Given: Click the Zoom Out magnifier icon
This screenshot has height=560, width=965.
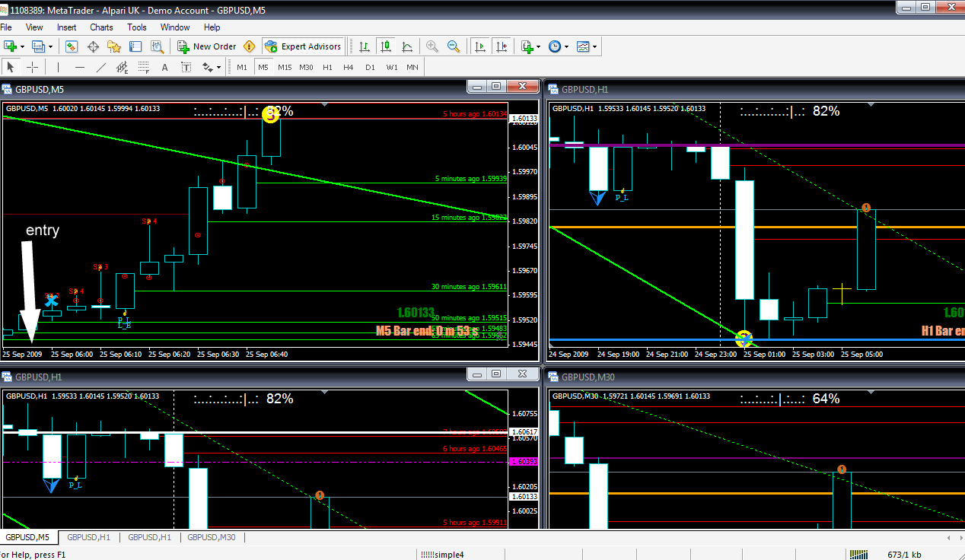Looking at the screenshot, I should point(454,46).
